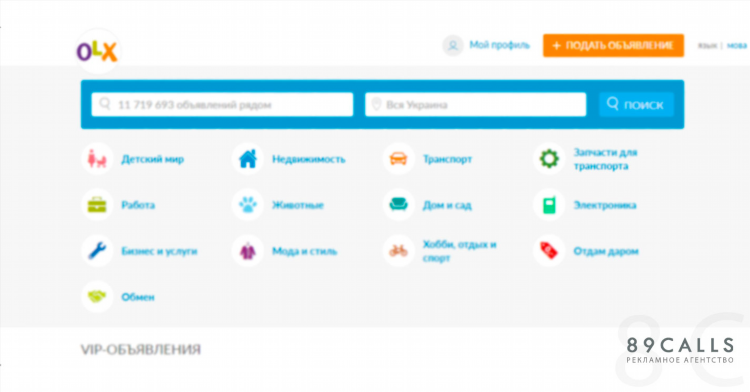Select the Отдам даром tag icon
This screenshot has width=750, height=392.
pyautogui.click(x=549, y=250)
